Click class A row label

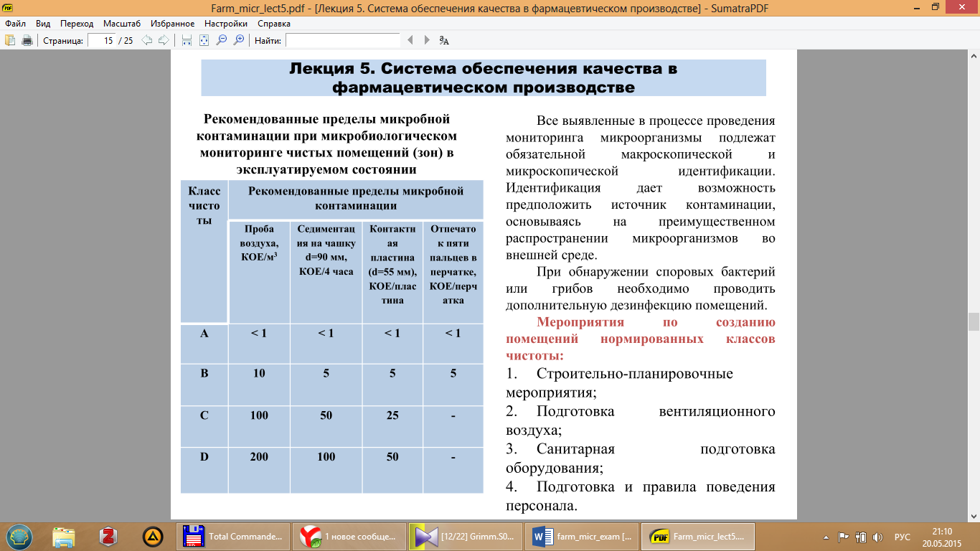click(204, 334)
